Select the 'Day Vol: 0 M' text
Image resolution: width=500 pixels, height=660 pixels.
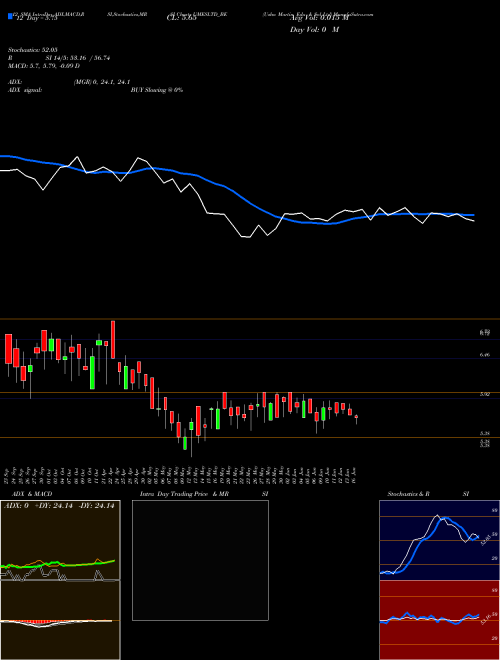314,29
